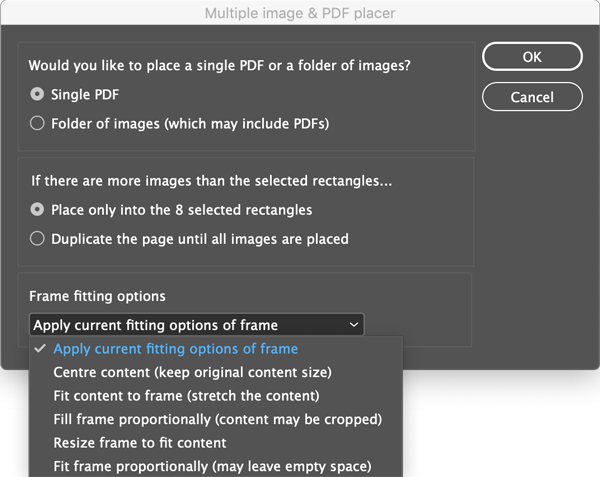This screenshot has width=600, height=477.
Task: Click the single PDF or folder question text
Action: (220, 66)
